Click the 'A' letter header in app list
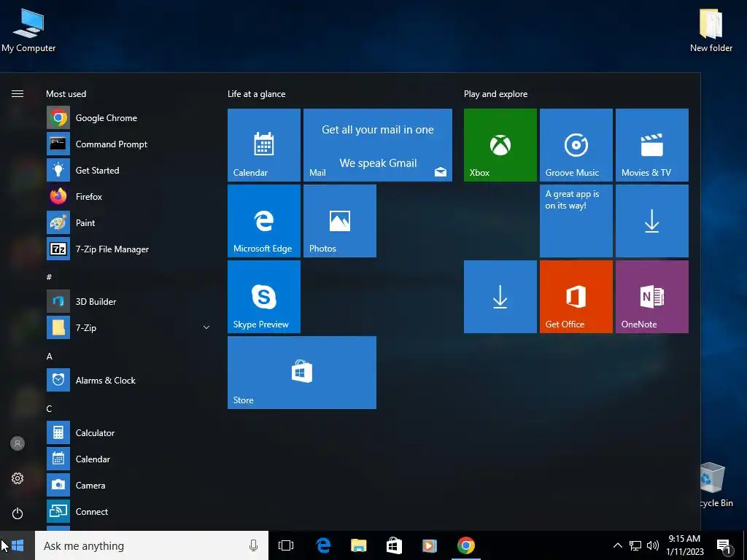The width and height of the screenshot is (747, 560). click(49, 356)
